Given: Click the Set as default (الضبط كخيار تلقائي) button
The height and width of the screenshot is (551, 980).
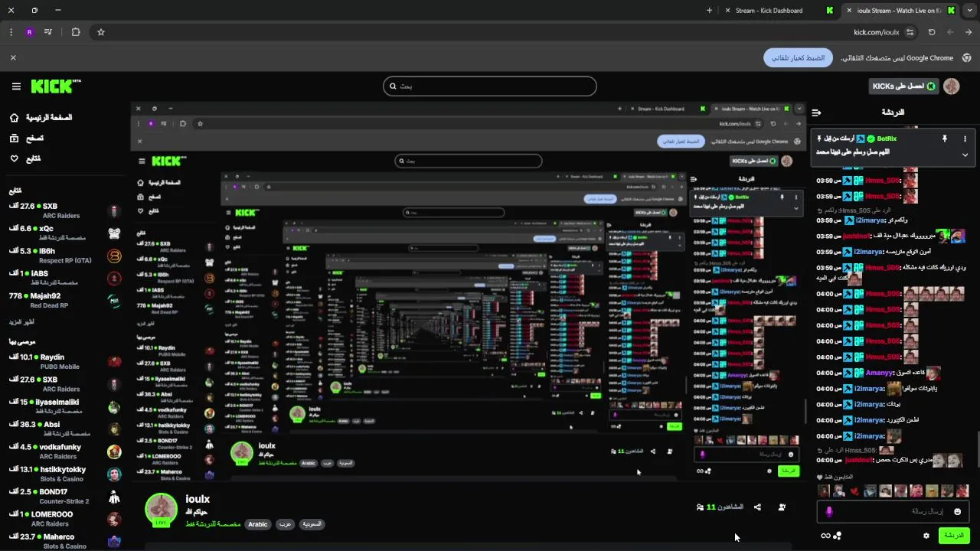Looking at the screenshot, I should point(798,57).
